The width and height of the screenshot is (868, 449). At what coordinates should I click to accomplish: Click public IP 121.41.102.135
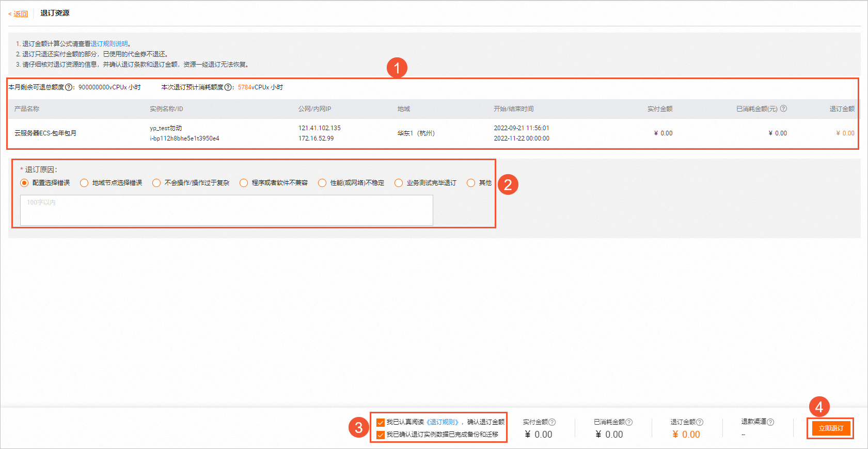click(320, 128)
